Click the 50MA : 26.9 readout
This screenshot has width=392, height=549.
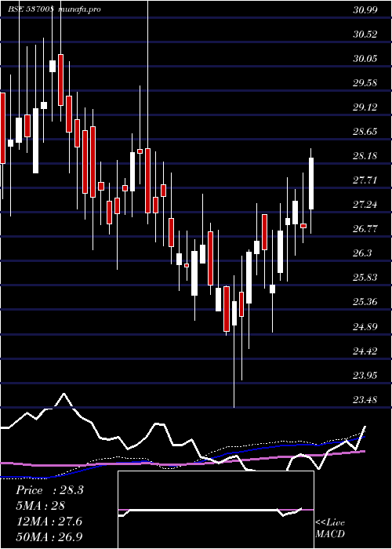49,536
